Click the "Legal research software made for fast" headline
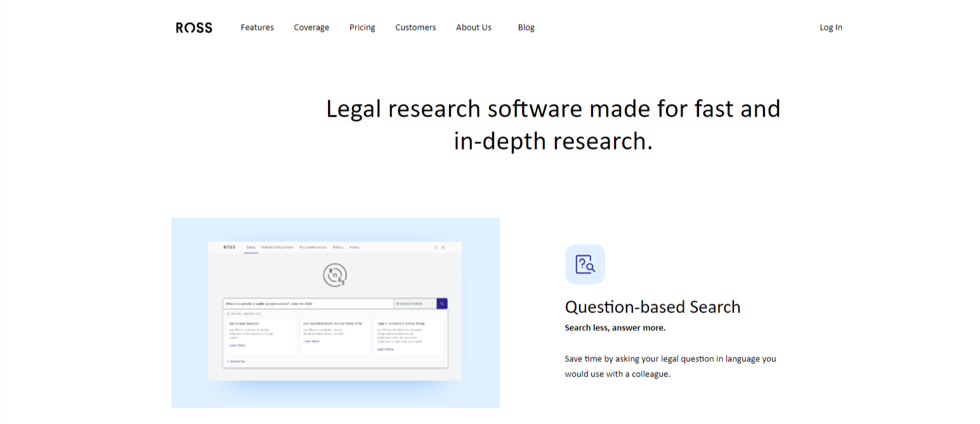The width and height of the screenshot is (980, 424). click(553, 124)
